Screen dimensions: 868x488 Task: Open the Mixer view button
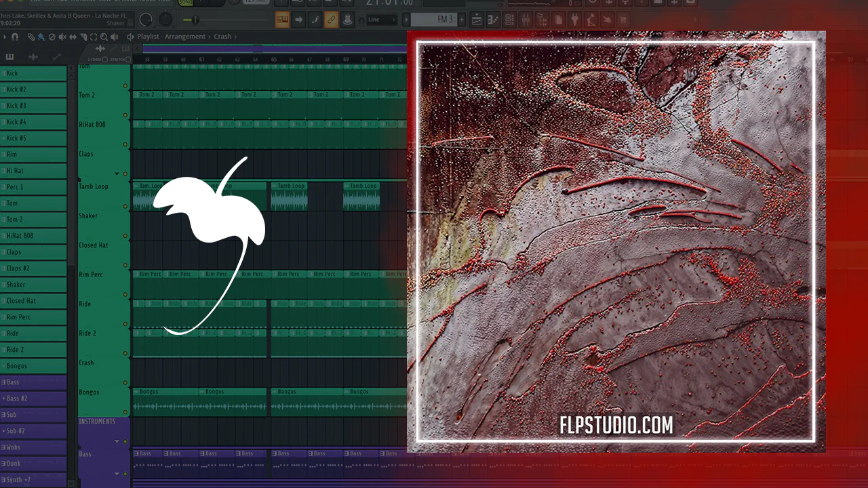click(526, 20)
